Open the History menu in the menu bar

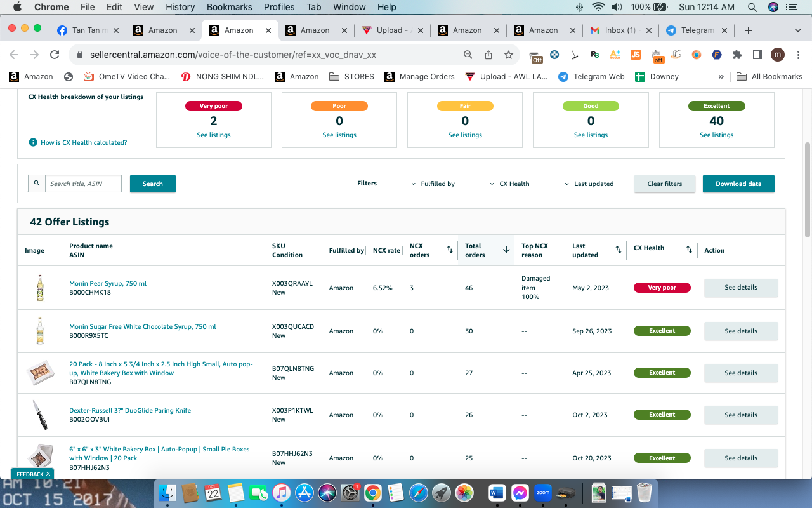point(180,7)
